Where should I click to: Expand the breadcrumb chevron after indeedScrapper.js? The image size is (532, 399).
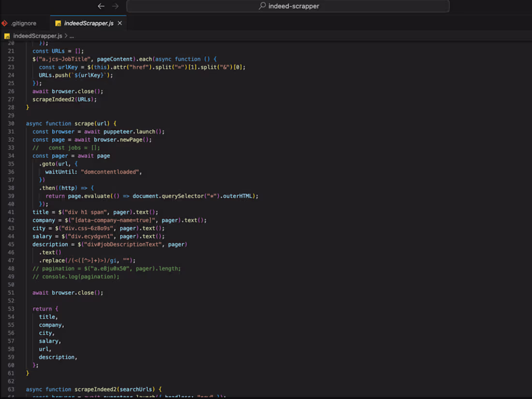66,36
